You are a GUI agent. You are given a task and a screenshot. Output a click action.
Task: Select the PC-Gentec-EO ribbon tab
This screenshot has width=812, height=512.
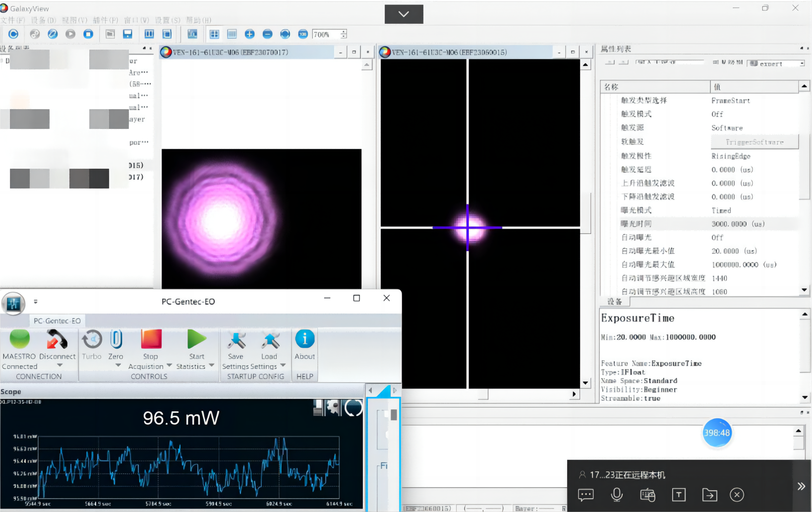[57, 321]
